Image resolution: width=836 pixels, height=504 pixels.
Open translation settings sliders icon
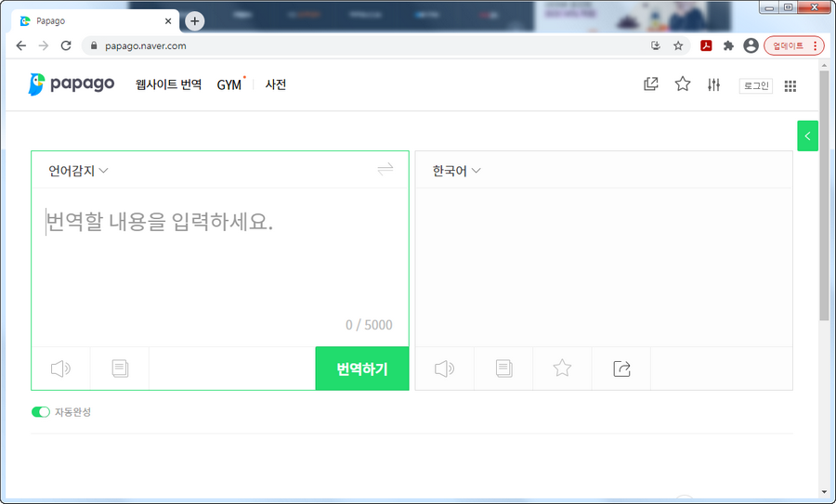(714, 84)
